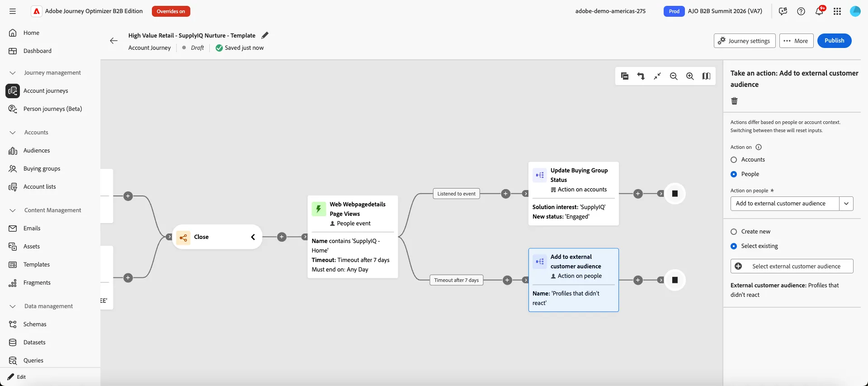Select the People radio button
This screenshot has height=386, width=868.
[x=734, y=174]
